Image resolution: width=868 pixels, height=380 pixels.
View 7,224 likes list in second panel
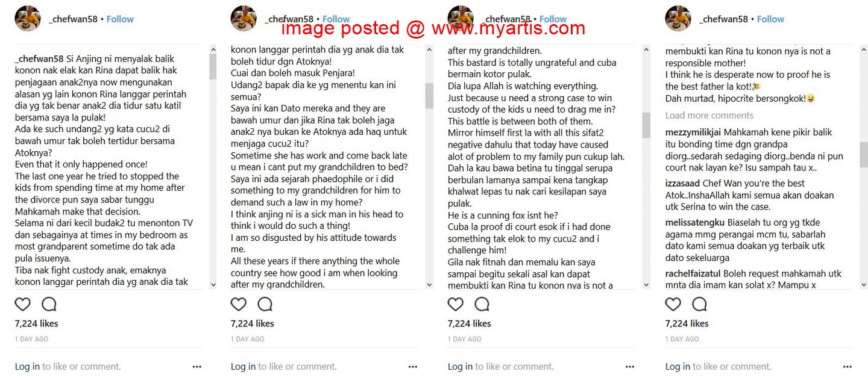click(253, 323)
